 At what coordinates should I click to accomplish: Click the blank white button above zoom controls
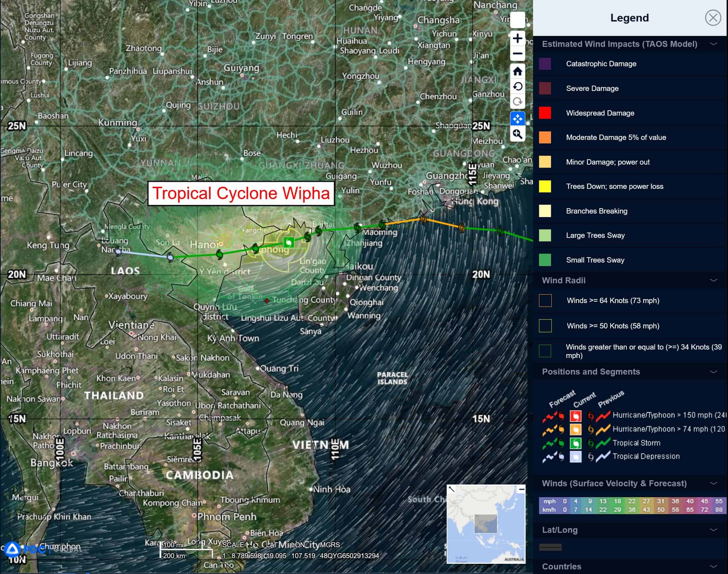point(518,20)
